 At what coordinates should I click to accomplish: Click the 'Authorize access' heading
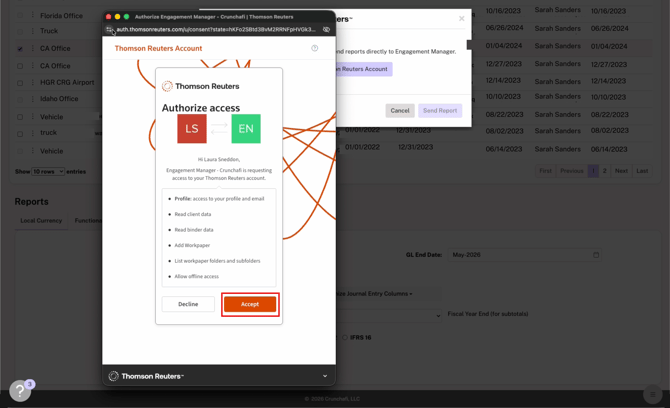pos(201,108)
